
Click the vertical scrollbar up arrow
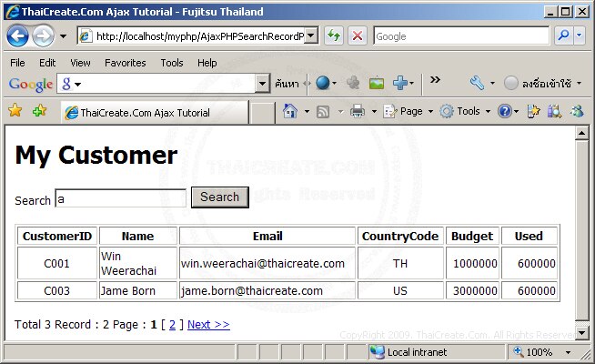coord(581,133)
